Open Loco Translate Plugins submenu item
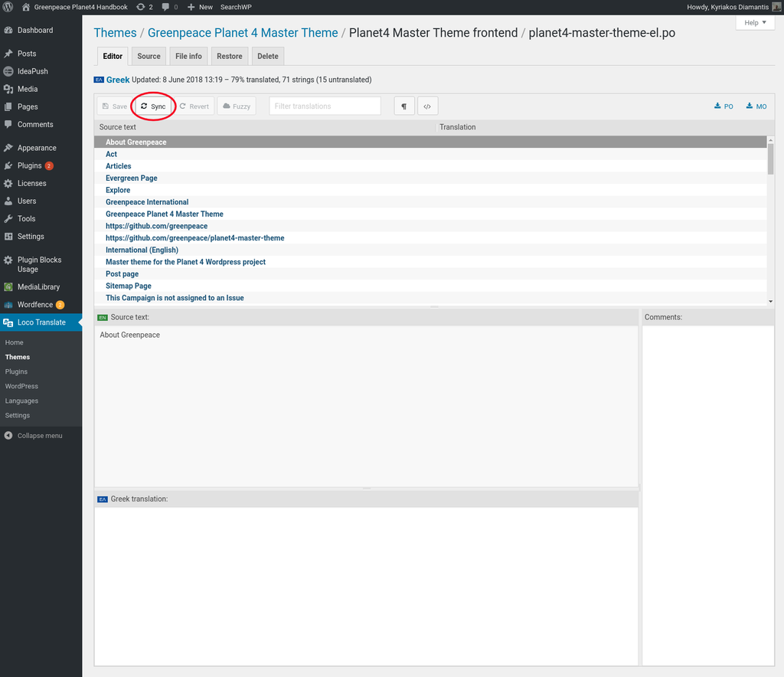Viewport: 784px width, 677px height. [x=16, y=371]
